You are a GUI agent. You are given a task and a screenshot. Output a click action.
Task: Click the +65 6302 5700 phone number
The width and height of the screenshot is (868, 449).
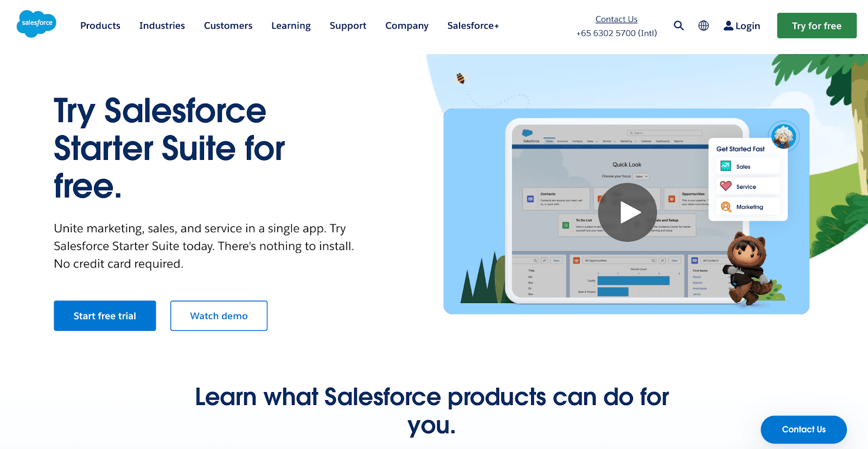617,33
